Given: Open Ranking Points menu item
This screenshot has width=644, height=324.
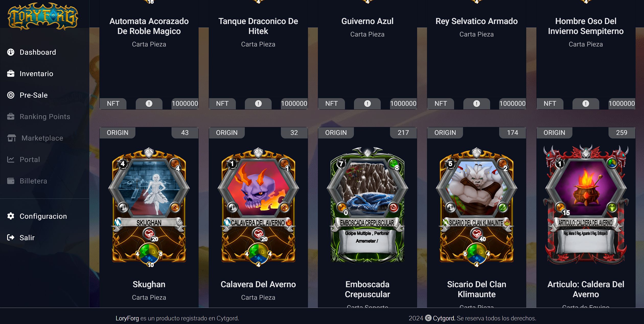Looking at the screenshot, I should (x=45, y=117).
